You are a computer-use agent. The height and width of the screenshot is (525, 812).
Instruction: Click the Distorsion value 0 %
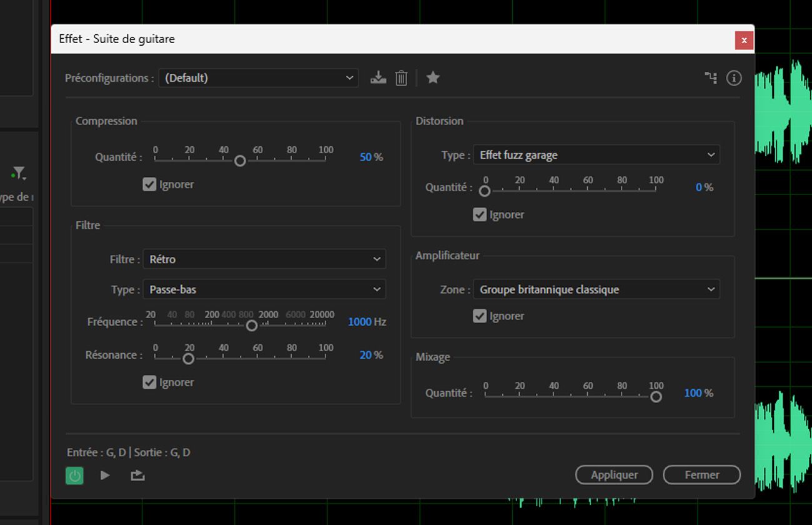coord(705,187)
